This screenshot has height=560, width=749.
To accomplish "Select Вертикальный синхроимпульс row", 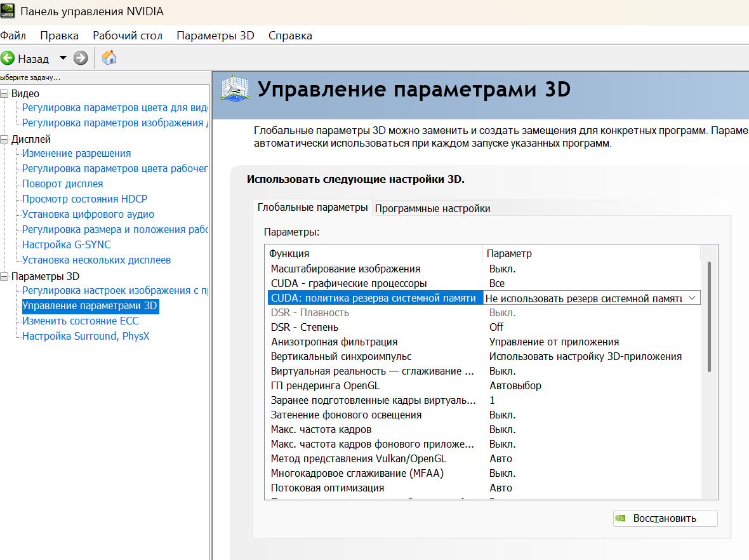I will coord(484,356).
